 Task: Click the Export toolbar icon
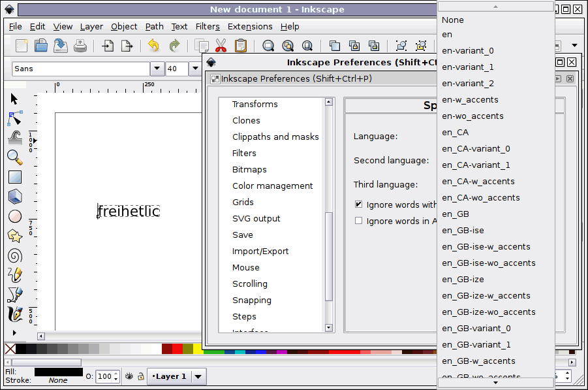pos(127,46)
